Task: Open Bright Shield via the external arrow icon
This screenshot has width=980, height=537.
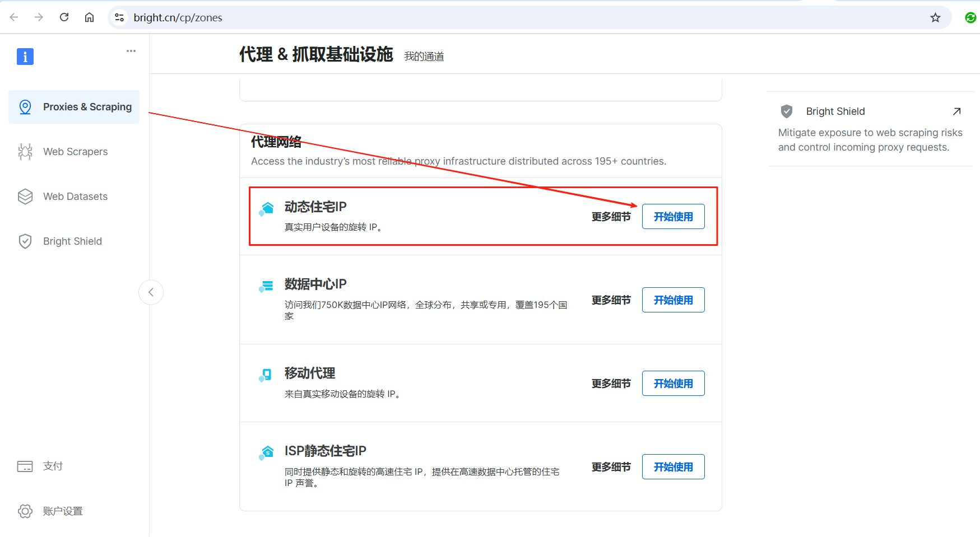Action: tap(957, 111)
